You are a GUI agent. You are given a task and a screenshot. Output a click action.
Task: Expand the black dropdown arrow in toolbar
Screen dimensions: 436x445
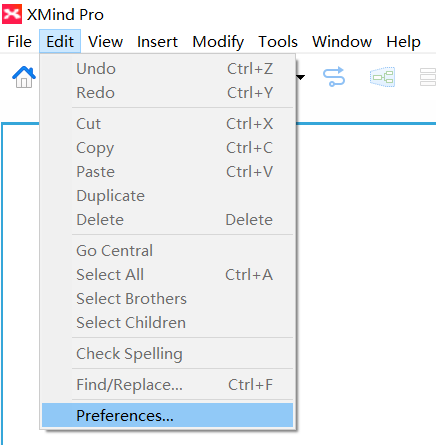coord(300,77)
